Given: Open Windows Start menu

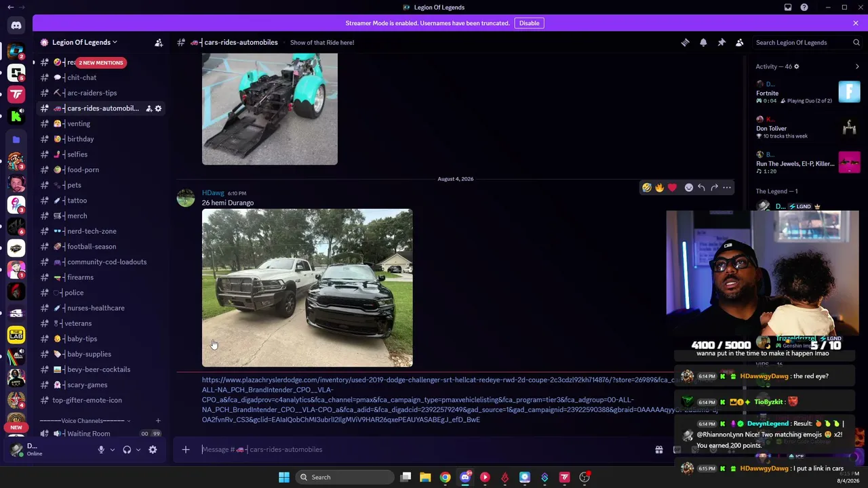Looking at the screenshot, I should pos(284,477).
